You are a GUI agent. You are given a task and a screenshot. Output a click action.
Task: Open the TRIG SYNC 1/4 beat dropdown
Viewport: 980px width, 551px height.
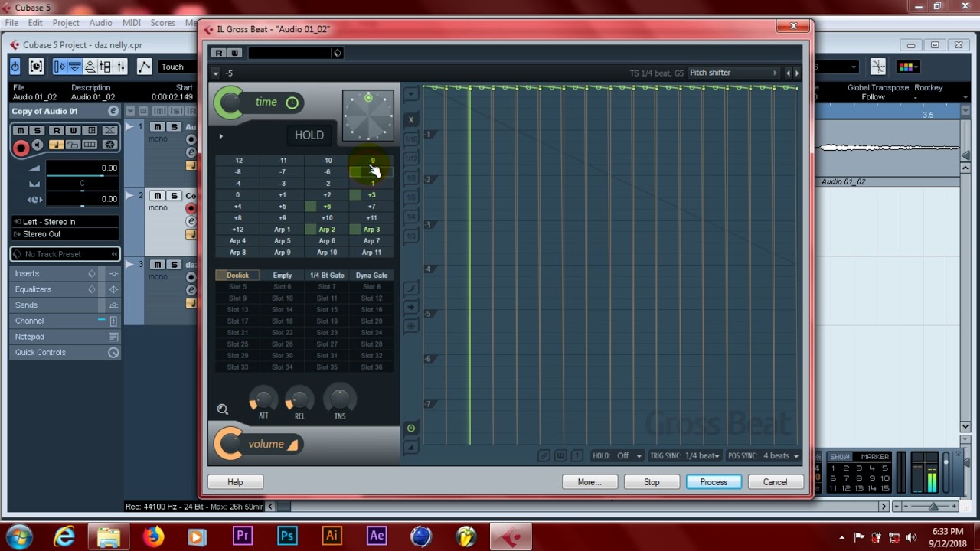[x=684, y=456]
